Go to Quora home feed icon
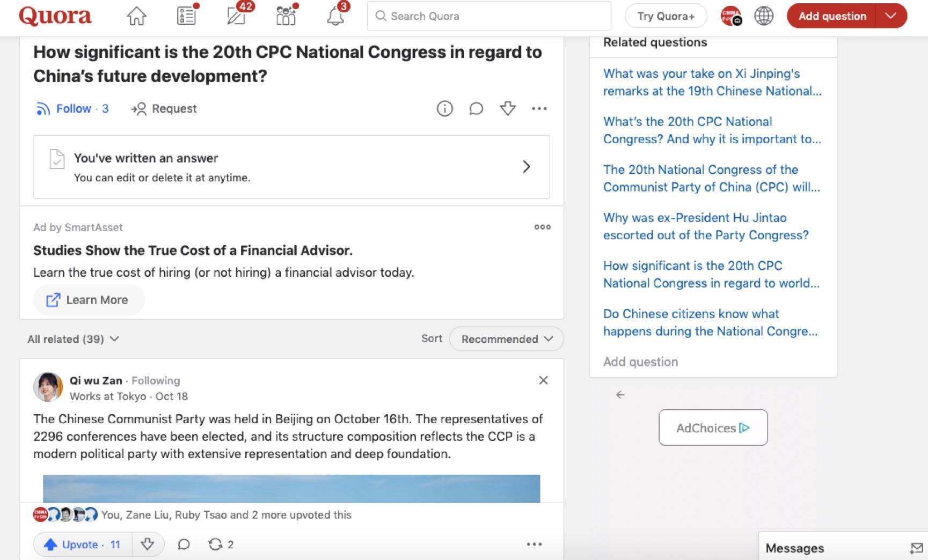This screenshot has width=928, height=560. point(136,16)
